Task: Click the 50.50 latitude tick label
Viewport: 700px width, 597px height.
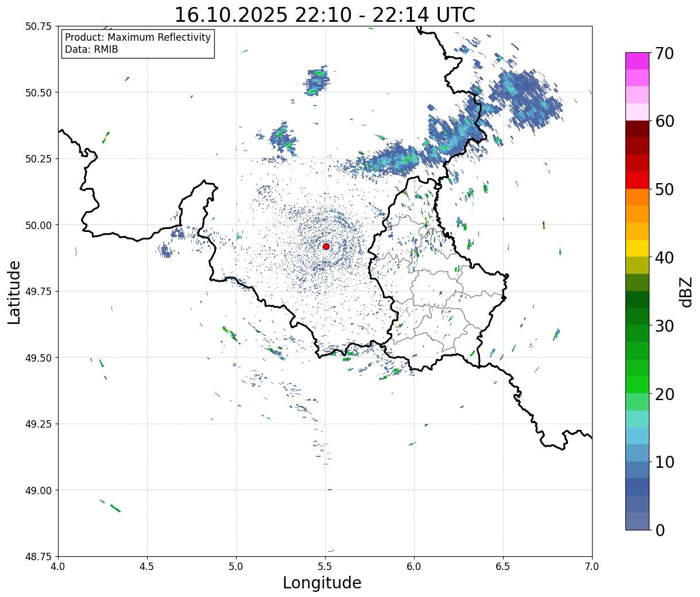Action: pos(38,92)
